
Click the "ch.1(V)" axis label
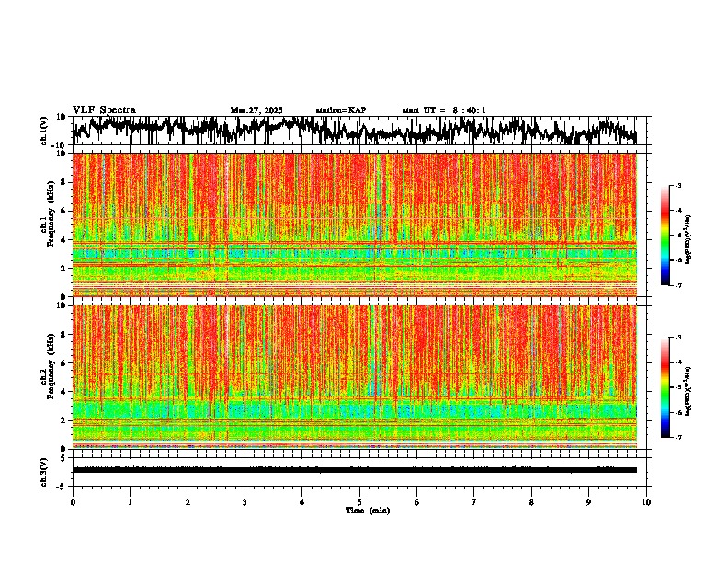pyautogui.click(x=44, y=131)
